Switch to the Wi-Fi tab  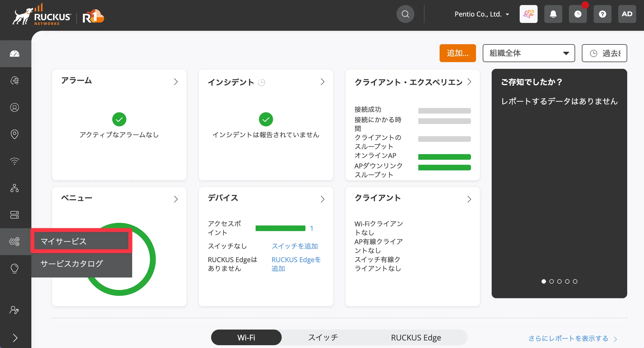[246, 337]
